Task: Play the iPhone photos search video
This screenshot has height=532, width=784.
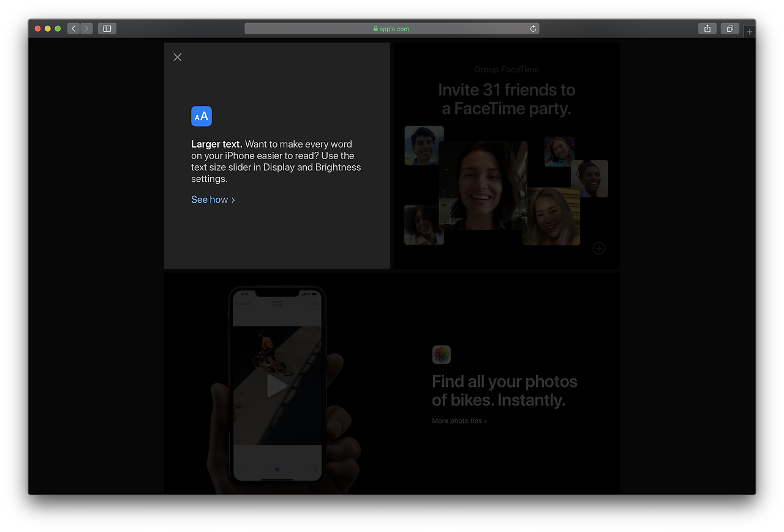Action: (x=276, y=386)
